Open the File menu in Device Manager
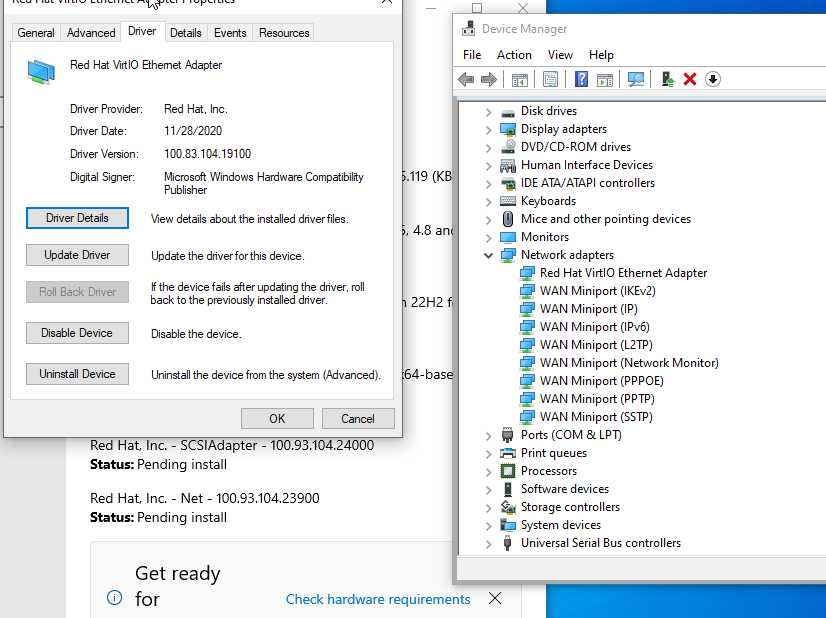Screen dimensions: 826x618 tap(472, 55)
